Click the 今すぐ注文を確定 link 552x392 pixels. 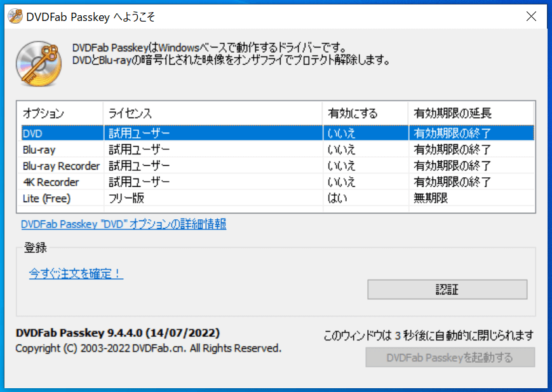coord(76,274)
